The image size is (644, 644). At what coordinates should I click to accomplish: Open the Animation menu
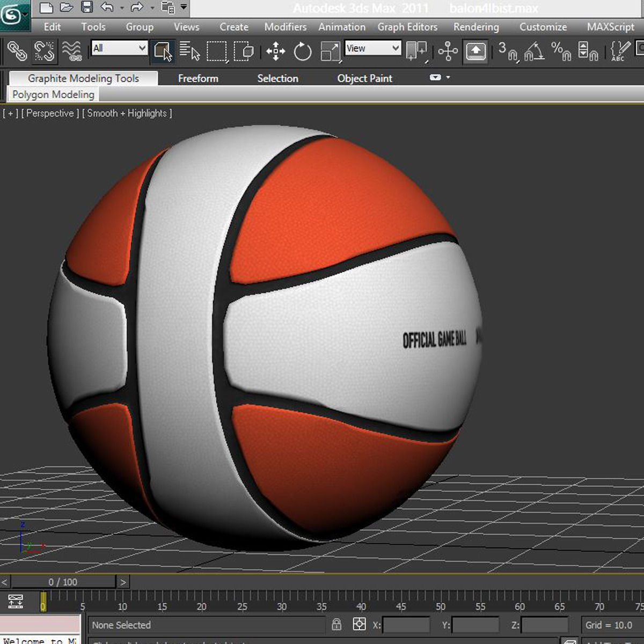342,27
